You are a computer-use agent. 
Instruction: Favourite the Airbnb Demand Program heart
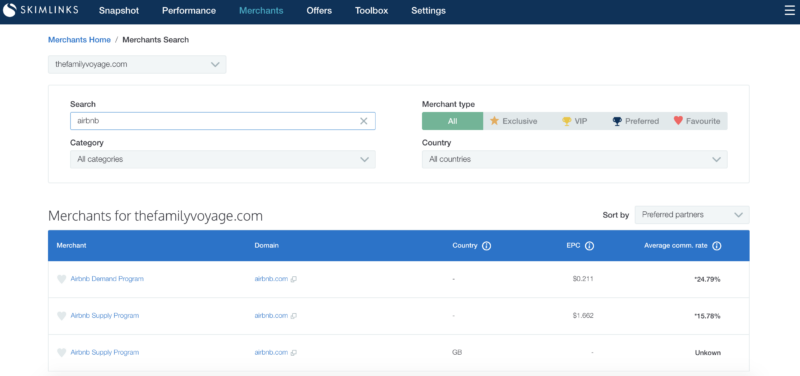pos(61,279)
